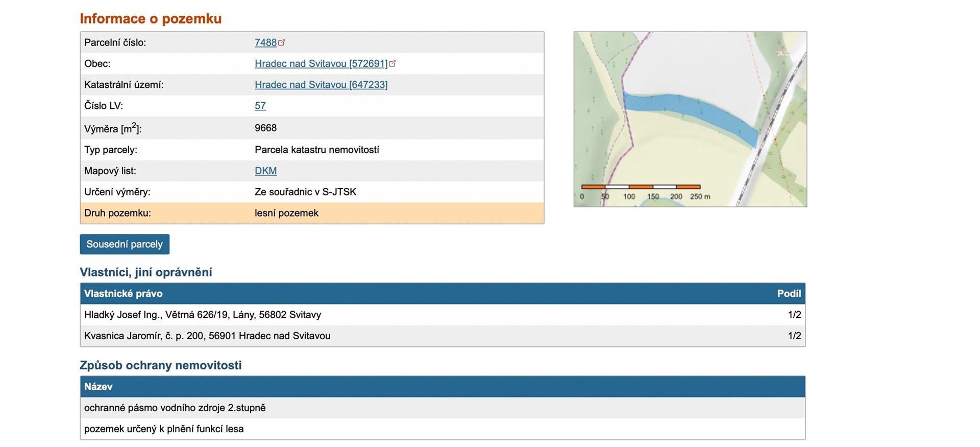Open parcel number 7488 link
This screenshot has width=980, height=447.
265,42
